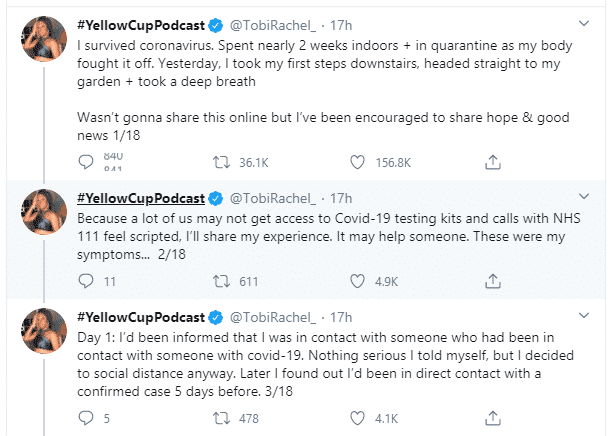Like the tweet with 4.9K likes

(x=357, y=281)
